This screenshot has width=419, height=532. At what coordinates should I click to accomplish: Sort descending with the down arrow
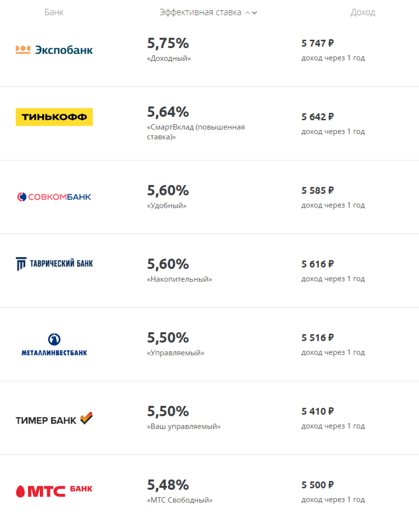coord(255,13)
